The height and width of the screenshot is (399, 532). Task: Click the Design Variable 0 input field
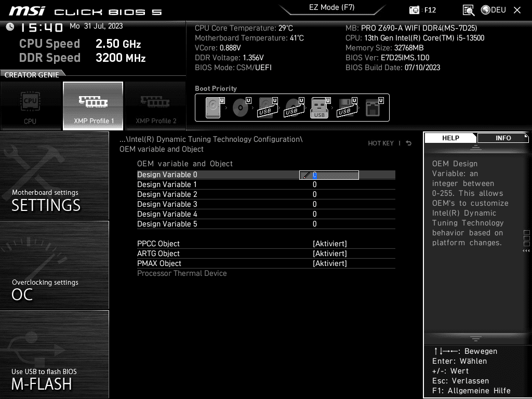[329, 175]
